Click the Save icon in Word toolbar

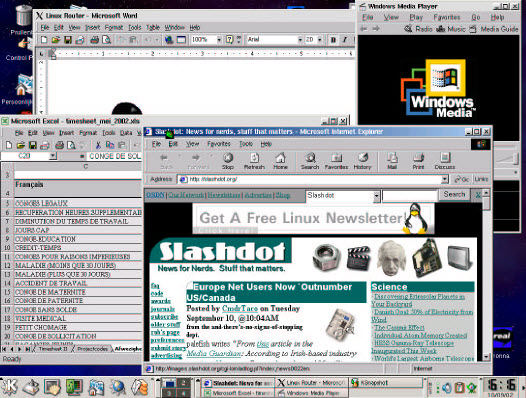tap(68, 40)
